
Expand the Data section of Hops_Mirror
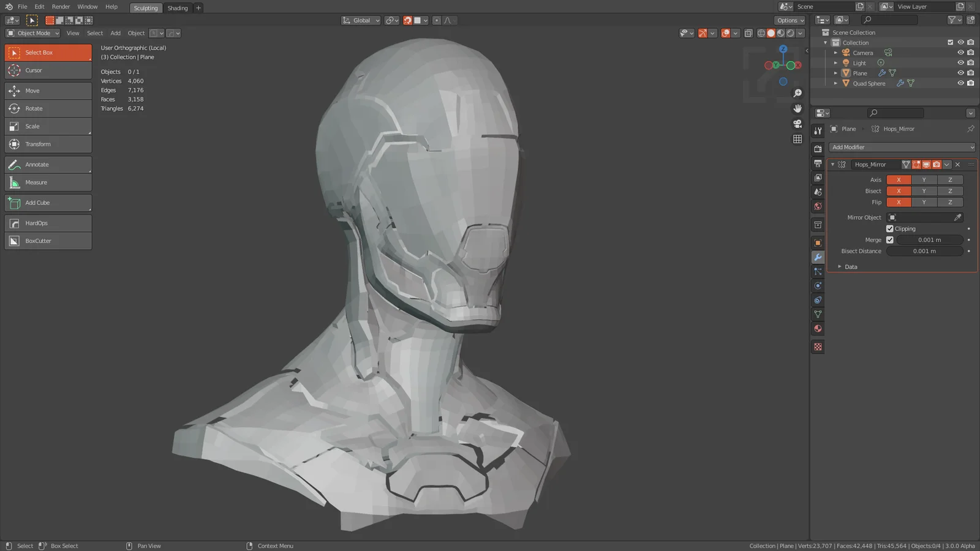[x=840, y=266]
